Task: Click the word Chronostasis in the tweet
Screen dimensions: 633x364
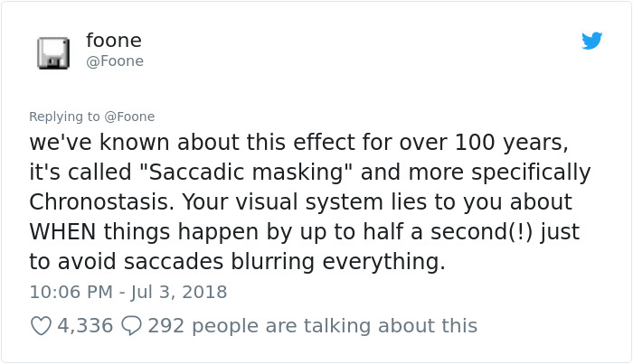Action: click(99, 201)
